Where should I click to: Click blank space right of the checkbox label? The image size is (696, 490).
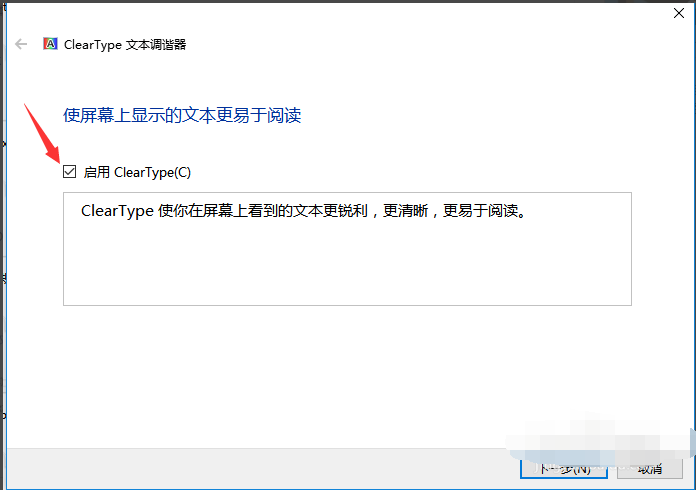[400, 172]
